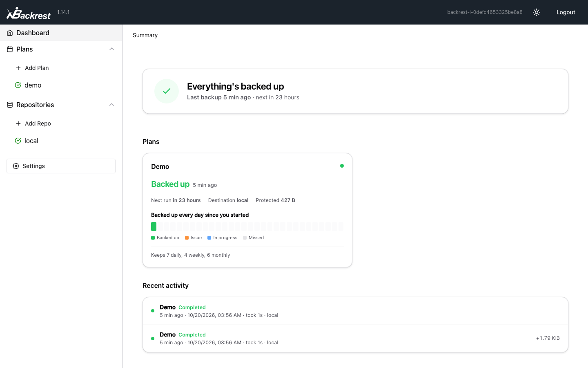Select the Repositories menu label
This screenshot has width=588, height=368.
click(35, 105)
